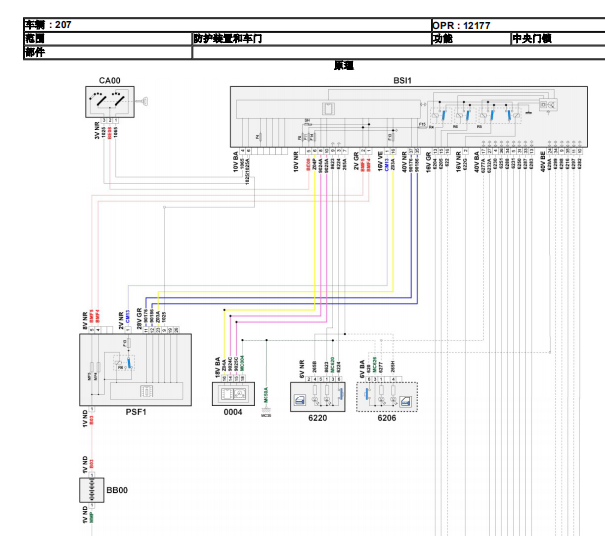The image size is (605, 536).
Task: Click the remote receiver symbol in BSI1
Action: 548,105
